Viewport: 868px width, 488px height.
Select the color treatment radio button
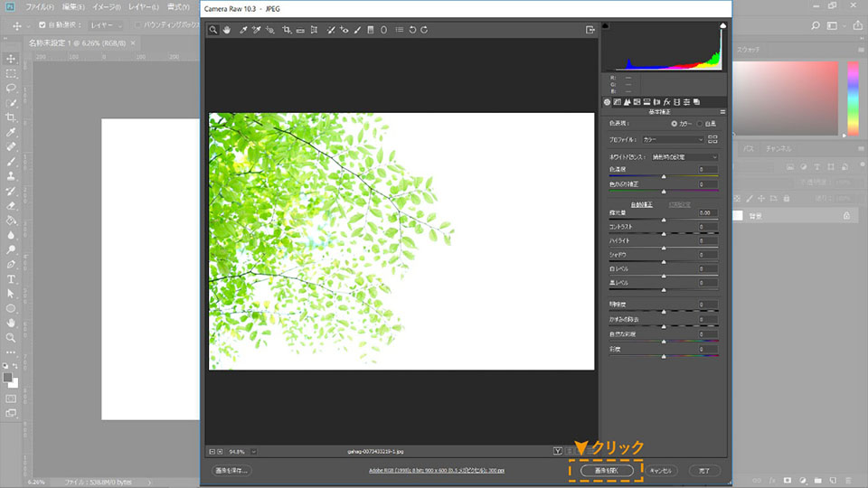675,124
